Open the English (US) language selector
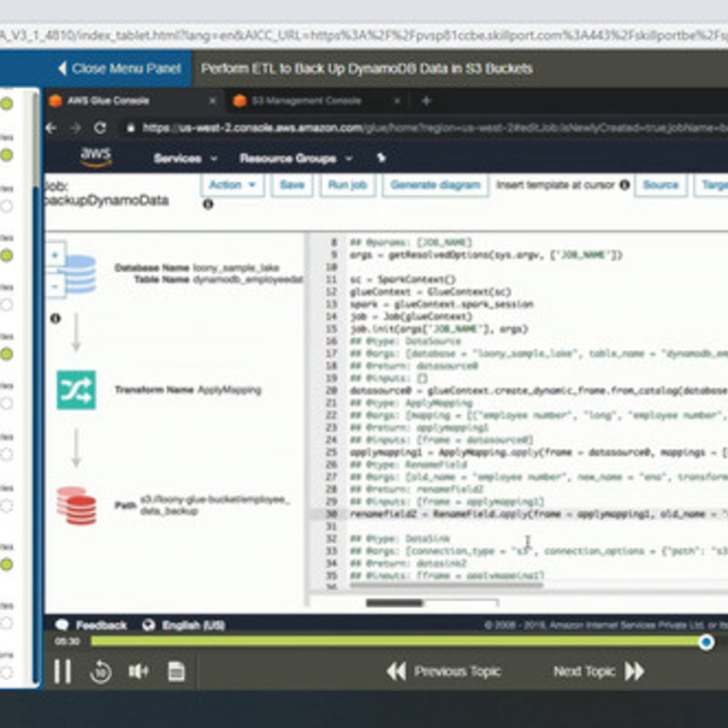 pyautogui.click(x=184, y=625)
